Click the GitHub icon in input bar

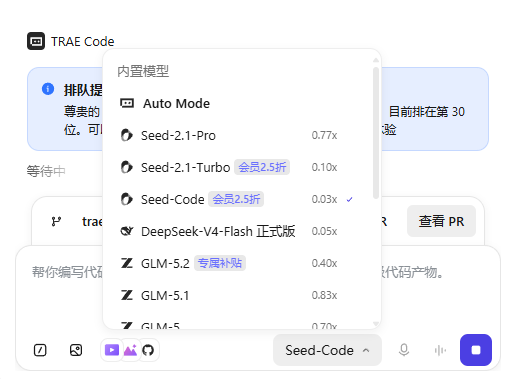pos(148,350)
